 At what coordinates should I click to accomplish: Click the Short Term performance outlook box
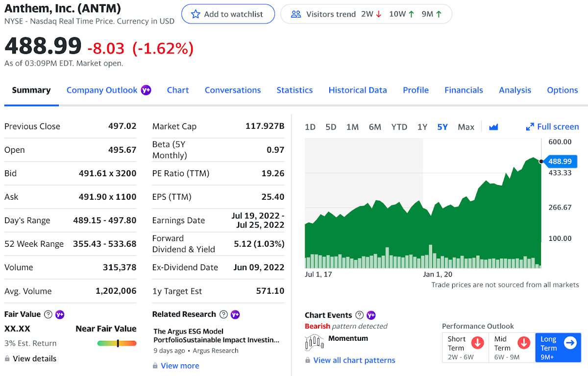(x=465, y=348)
